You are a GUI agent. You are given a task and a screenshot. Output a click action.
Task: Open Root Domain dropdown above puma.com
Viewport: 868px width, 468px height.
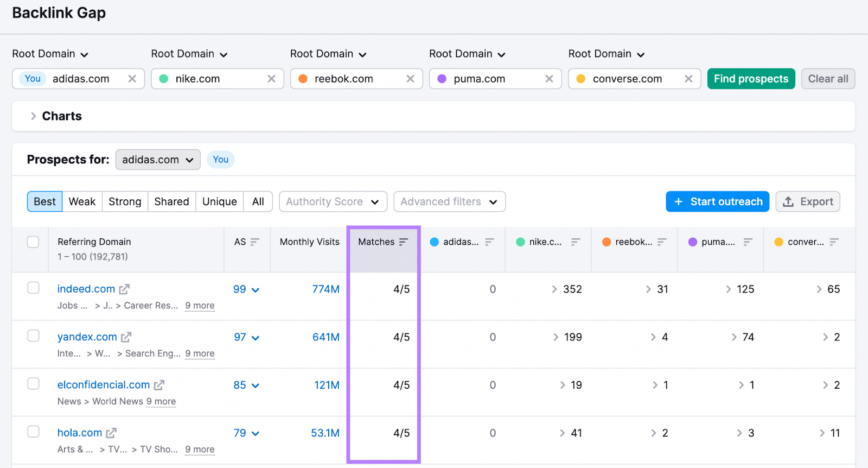click(x=467, y=54)
